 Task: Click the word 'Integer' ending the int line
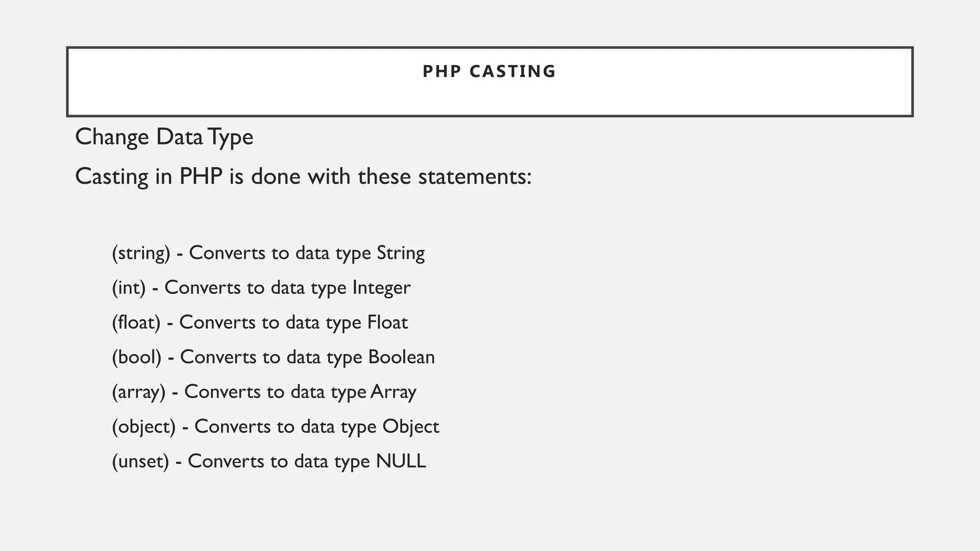(x=381, y=288)
